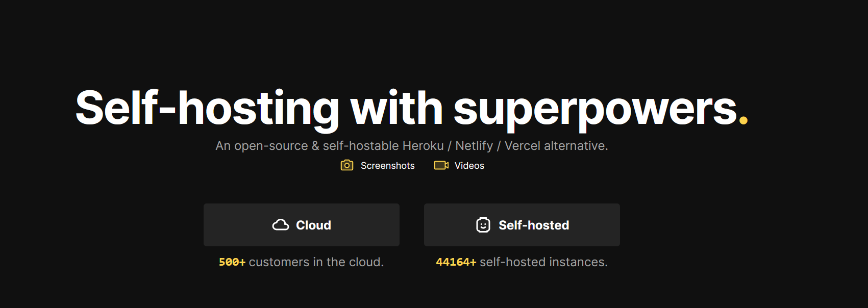868x308 pixels.
Task: Click the self-hosted instances description text
Action: 542,262
